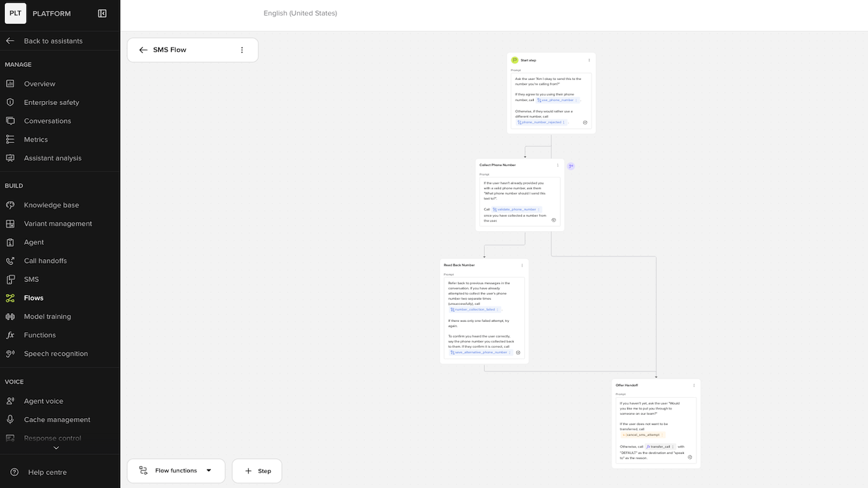868x488 pixels.
Task: Open the Offer Handoff step options menu
Action: click(x=694, y=385)
